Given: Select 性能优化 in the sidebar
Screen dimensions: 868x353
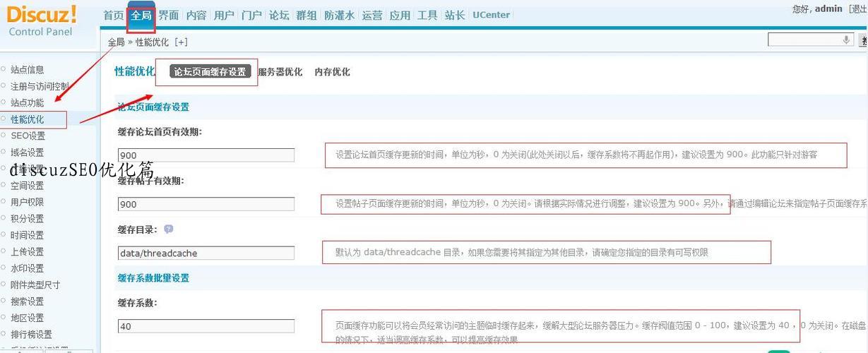Looking at the screenshot, I should tap(28, 119).
